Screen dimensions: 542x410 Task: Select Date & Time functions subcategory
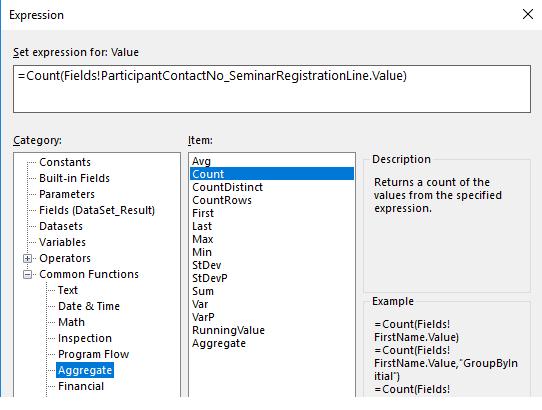(89, 306)
